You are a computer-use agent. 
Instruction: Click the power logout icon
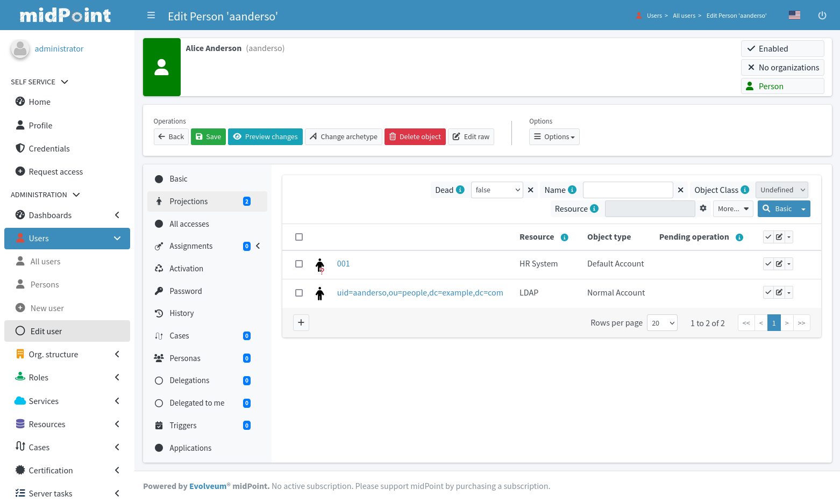tap(822, 16)
